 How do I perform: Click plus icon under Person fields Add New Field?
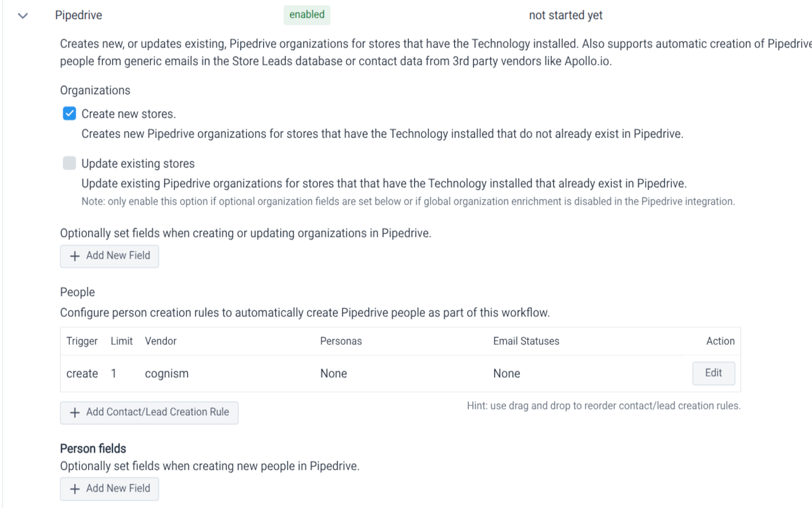[x=75, y=489]
